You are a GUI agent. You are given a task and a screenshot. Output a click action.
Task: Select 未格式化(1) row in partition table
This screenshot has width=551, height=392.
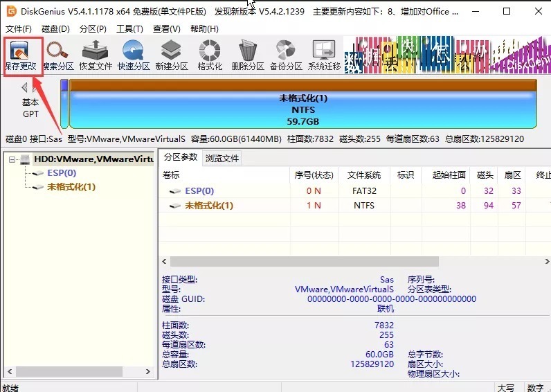coord(209,206)
